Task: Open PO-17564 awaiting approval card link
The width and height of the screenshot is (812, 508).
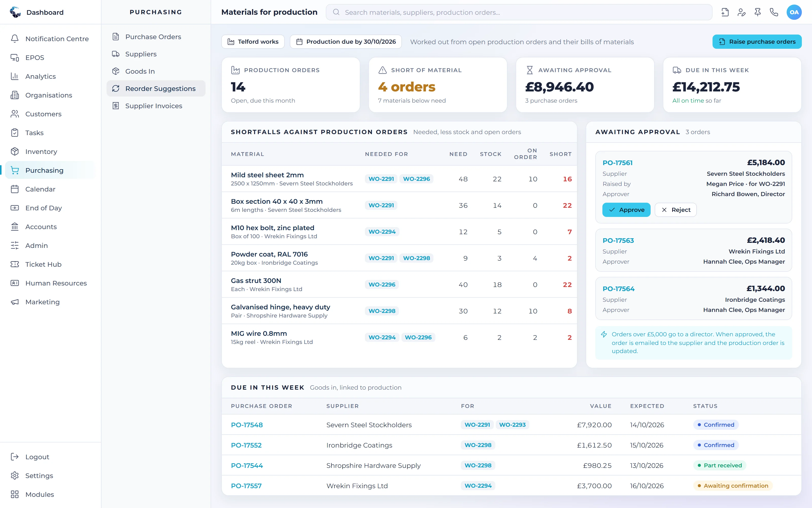Action: [618, 289]
